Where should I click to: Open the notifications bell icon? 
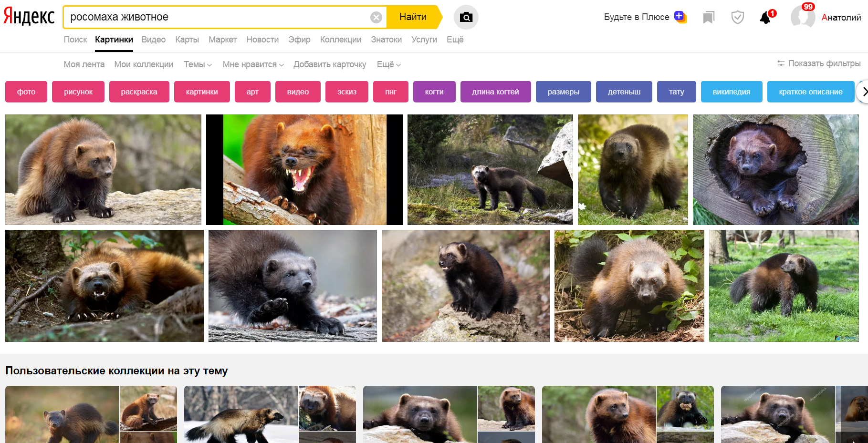(x=765, y=18)
